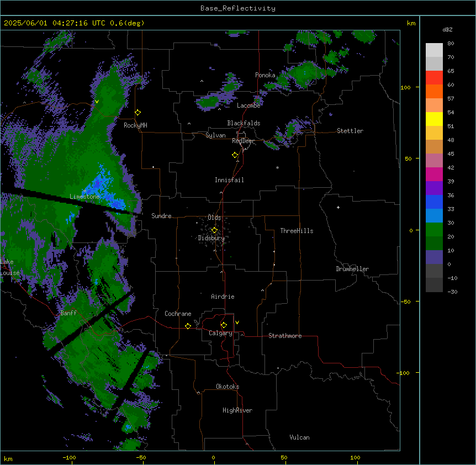Click the 80 value on dBZ scale

pos(451,44)
